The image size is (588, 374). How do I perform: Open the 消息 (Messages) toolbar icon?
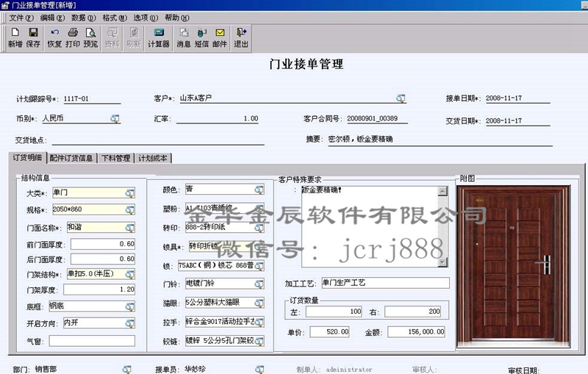click(184, 37)
